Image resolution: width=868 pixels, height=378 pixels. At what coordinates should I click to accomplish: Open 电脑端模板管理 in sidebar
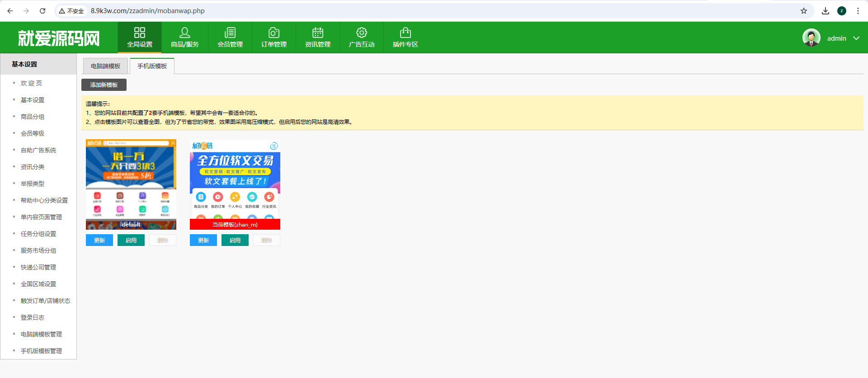(x=41, y=334)
